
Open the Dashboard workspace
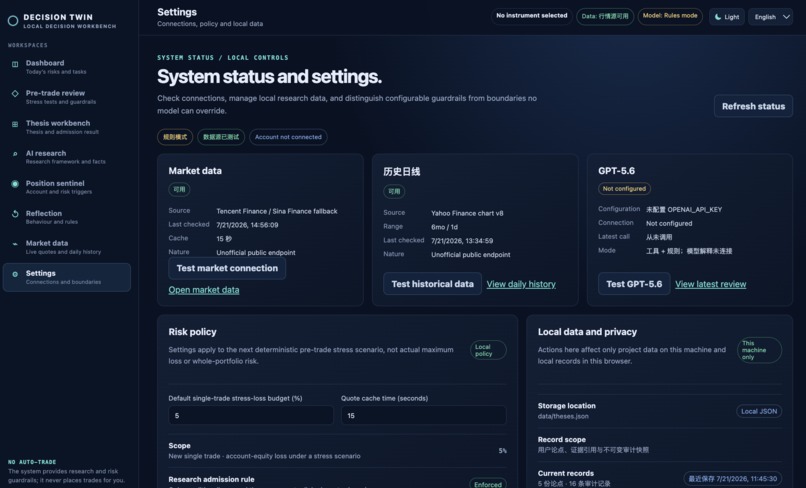[67, 67]
